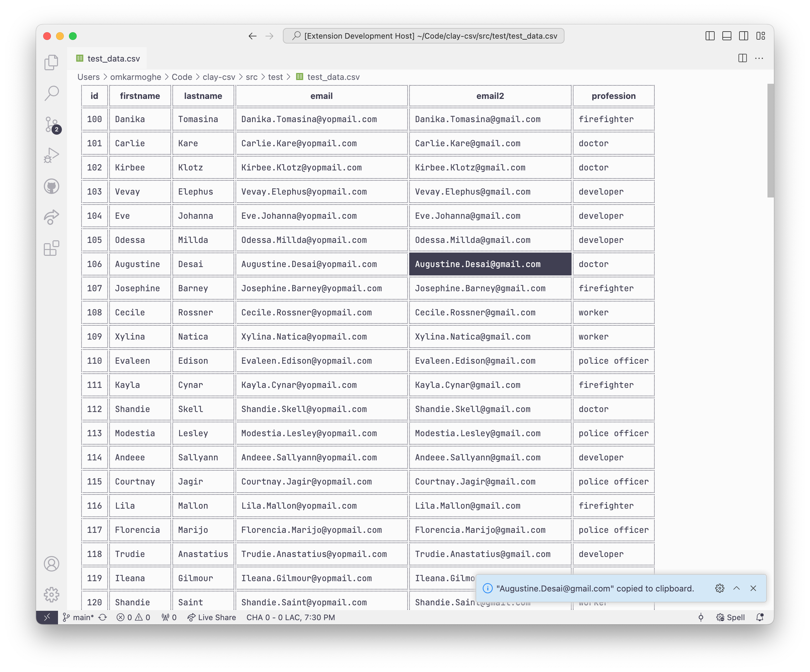810x672 pixels.
Task: Click the editor vertical scrollbar thumb
Action: click(x=770, y=140)
